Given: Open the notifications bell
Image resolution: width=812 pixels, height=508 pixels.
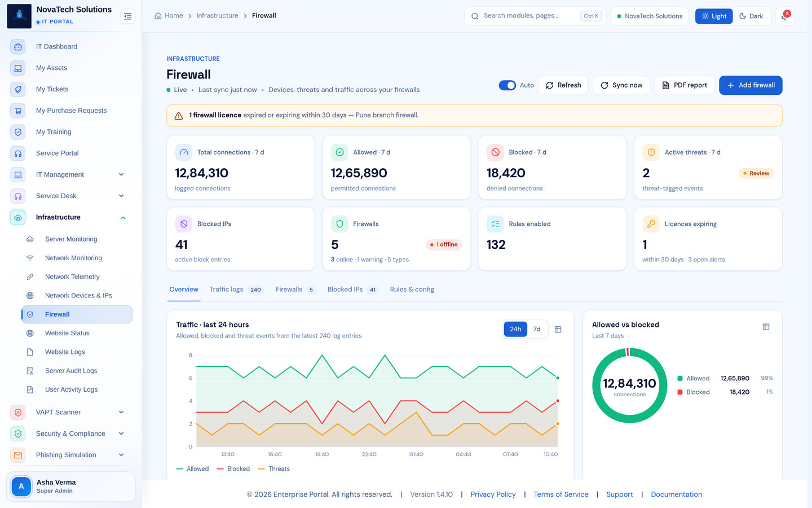Looking at the screenshot, I should click(x=784, y=16).
